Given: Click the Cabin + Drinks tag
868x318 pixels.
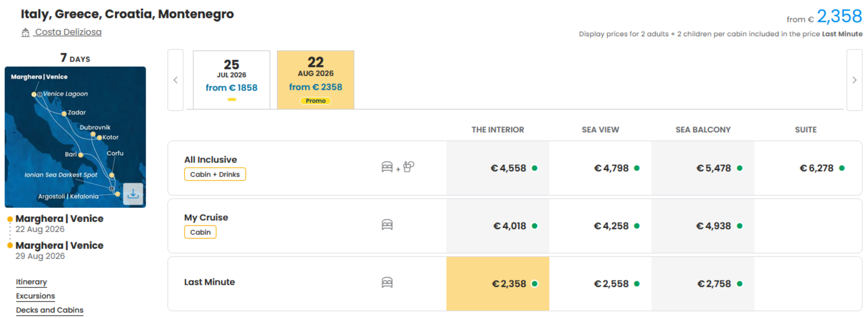Looking at the screenshot, I should click(x=215, y=174).
